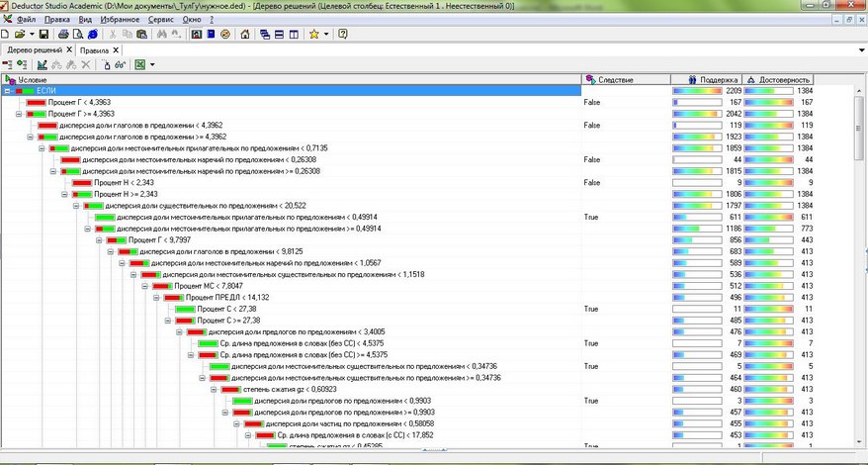Open the favorites star dropdown arrow
Image resolution: width=868 pixels, height=465 pixels.
pyautogui.click(x=325, y=34)
